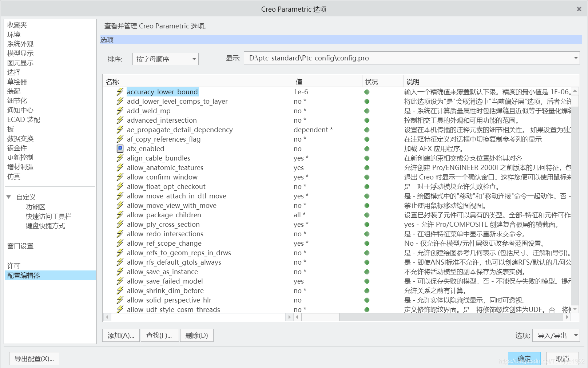Click green status dot for allow_shrink_dim_before
Screen dimensions: 588x368
[367, 291]
